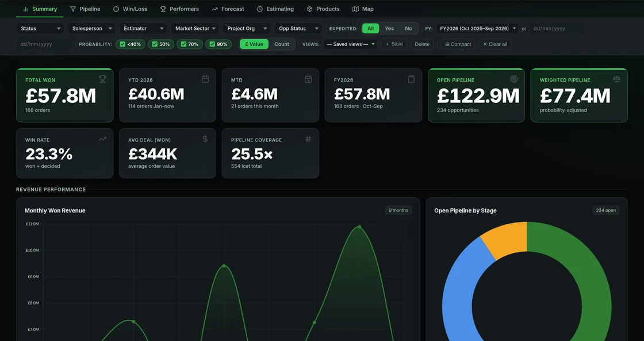This screenshot has width=644, height=341.
Task: Open the Forecast tab
Action: tap(228, 9)
